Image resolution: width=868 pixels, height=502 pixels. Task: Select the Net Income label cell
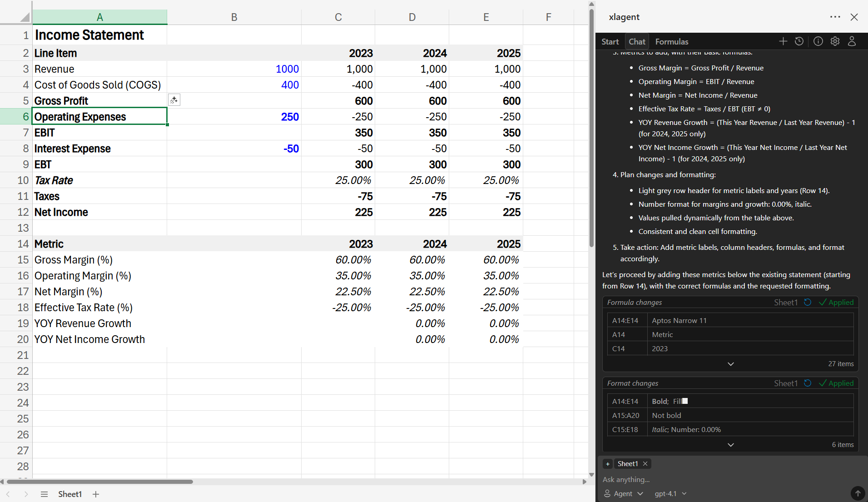tap(99, 212)
